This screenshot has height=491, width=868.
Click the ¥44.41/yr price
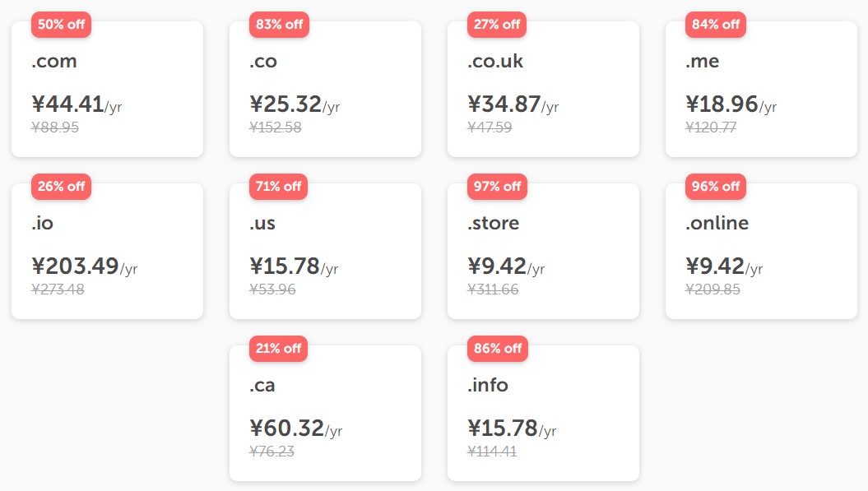pyautogui.click(x=77, y=104)
